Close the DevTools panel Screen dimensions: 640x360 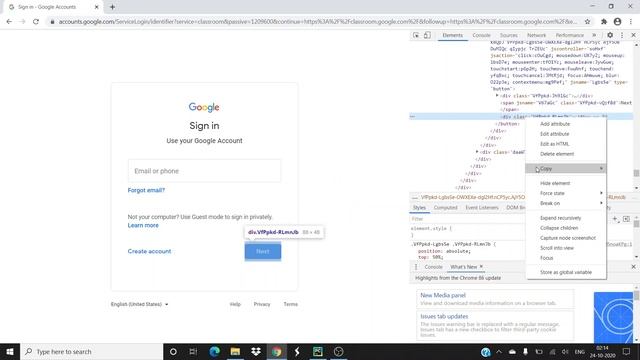(x=633, y=36)
